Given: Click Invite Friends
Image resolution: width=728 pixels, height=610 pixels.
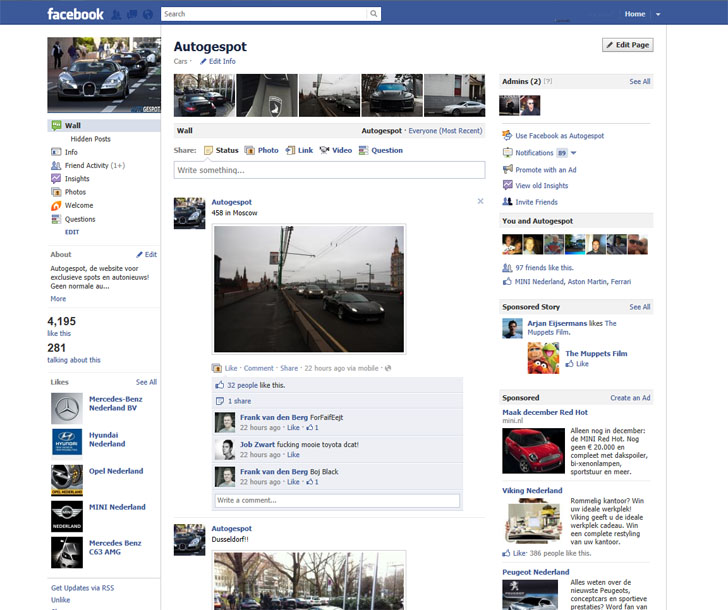Looking at the screenshot, I should pos(536,202).
